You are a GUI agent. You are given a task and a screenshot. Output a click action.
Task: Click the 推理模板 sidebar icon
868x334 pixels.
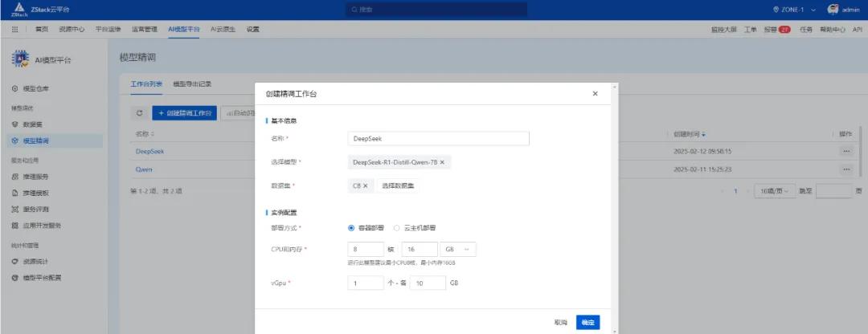click(15, 193)
